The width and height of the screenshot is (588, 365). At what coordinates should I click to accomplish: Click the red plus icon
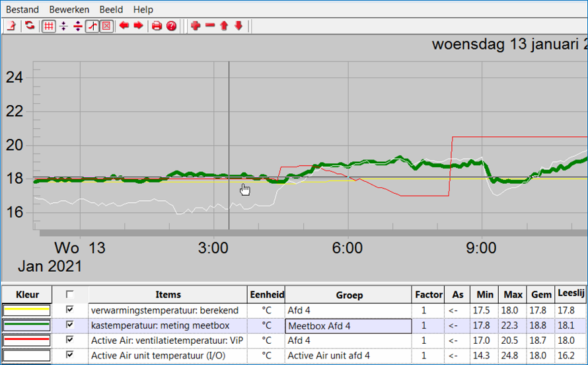tap(195, 26)
